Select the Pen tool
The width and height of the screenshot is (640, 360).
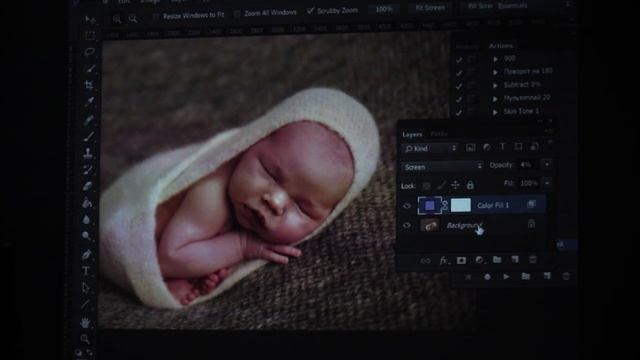click(86, 254)
